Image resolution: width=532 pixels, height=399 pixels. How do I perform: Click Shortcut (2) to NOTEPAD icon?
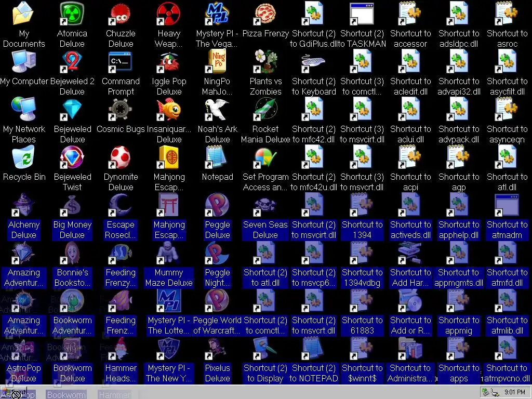(313, 349)
